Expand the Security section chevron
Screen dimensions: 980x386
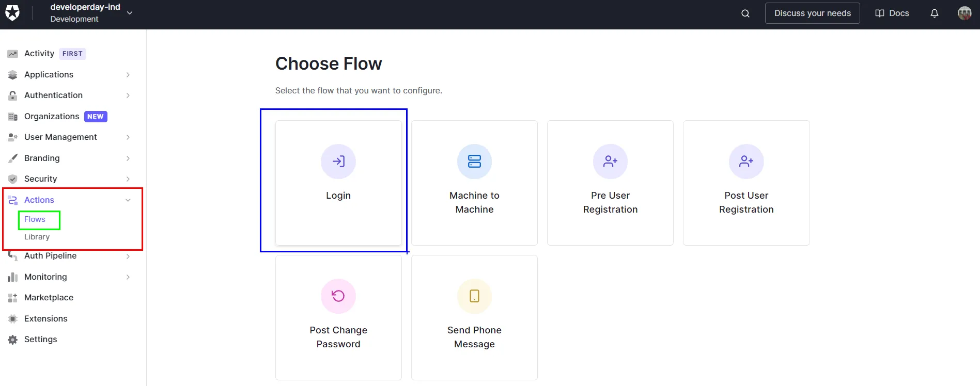coord(128,179)
